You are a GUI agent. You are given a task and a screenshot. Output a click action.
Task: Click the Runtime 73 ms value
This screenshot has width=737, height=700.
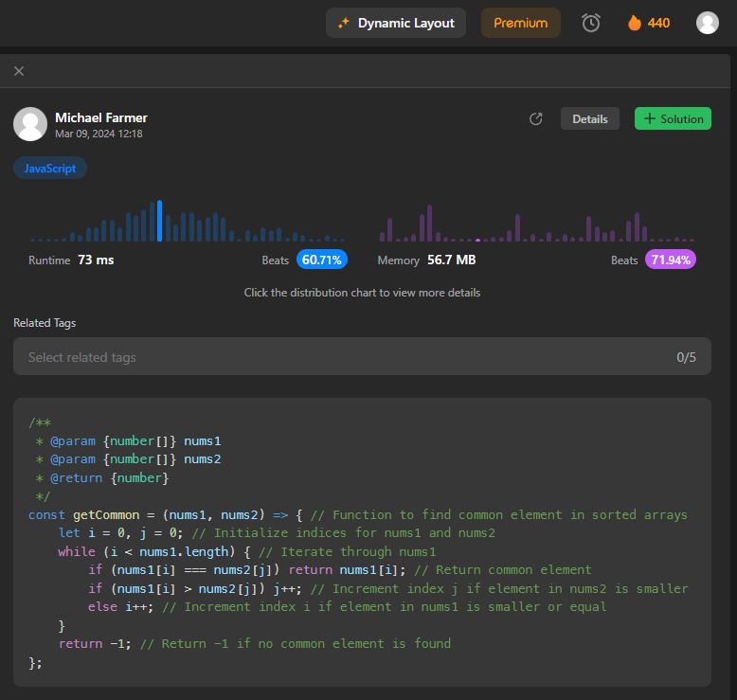96,260
